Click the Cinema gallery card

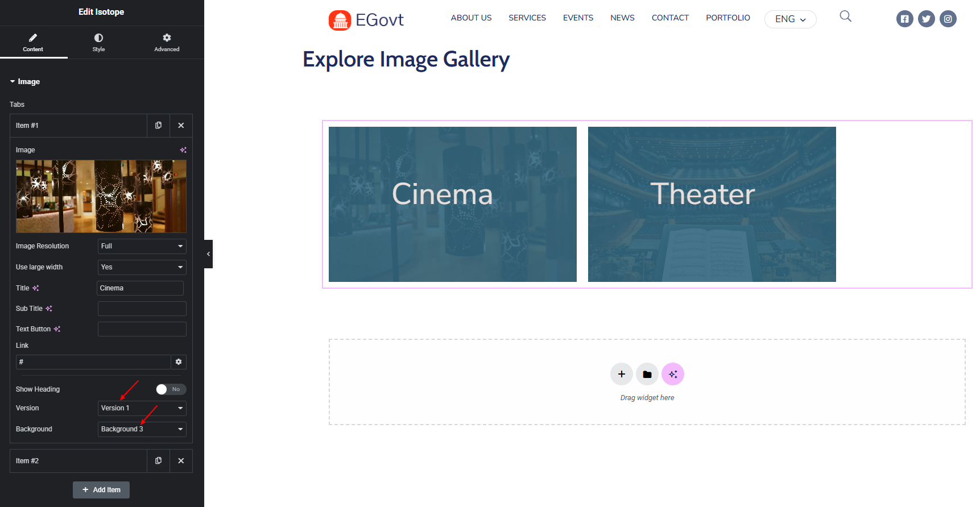click(x=453, y=204)
